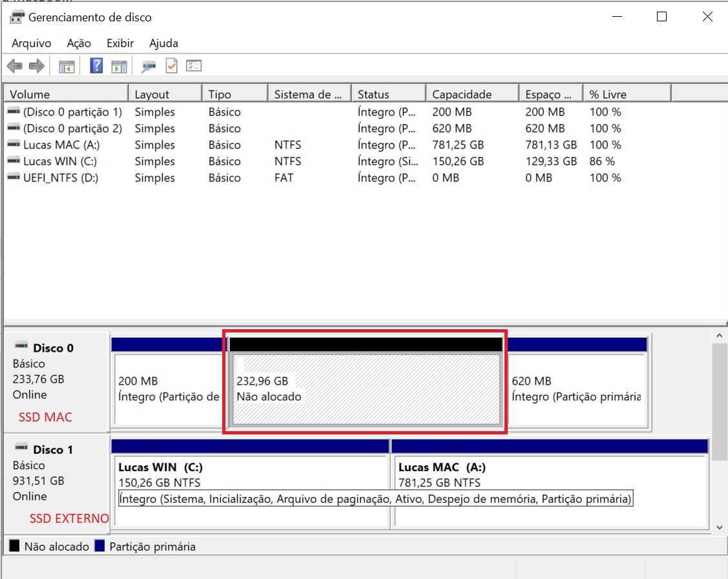Screen dimensions: 728x579
Task: Click the black Não alocado legend swatch
Action: pyautogui.click(x=14, y=545)
